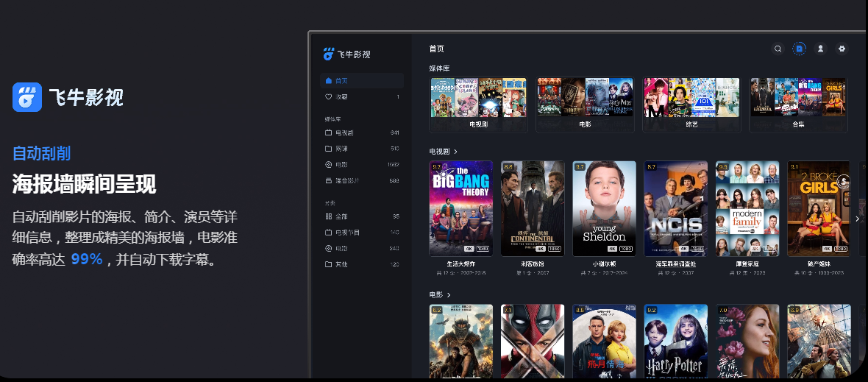The height and width of the screenshot is (382, 868).
Task: Click the blue 99% accuracy text
Action: [87, 258]
